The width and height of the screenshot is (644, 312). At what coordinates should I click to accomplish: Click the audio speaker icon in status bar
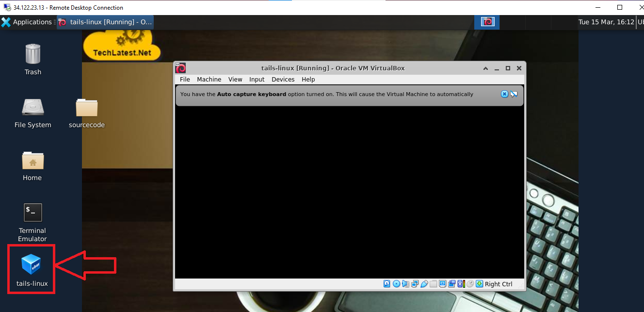(405, 284)
